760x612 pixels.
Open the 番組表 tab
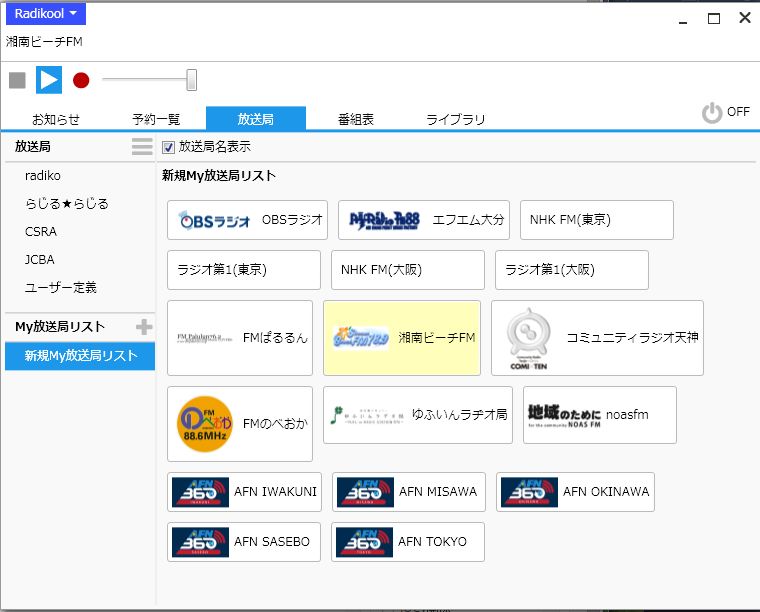(356, 119)
